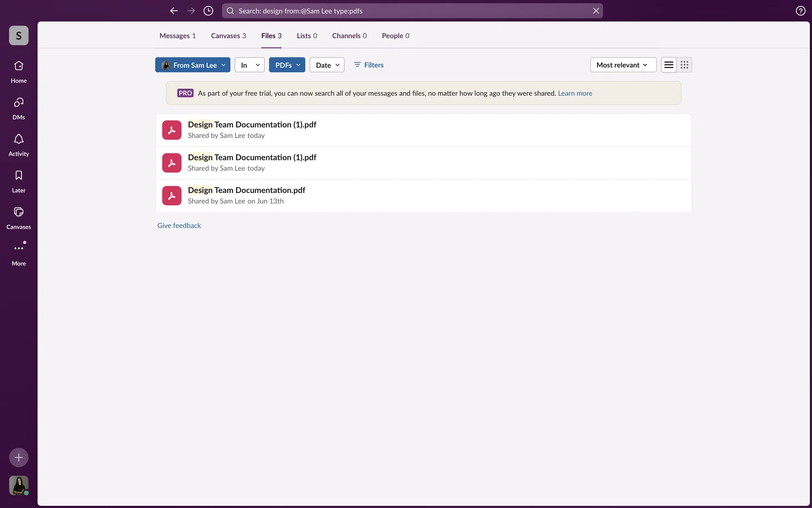Switch to the Canvases results tab
This screenshot has height=508, width=812.
tap(228, 36)
